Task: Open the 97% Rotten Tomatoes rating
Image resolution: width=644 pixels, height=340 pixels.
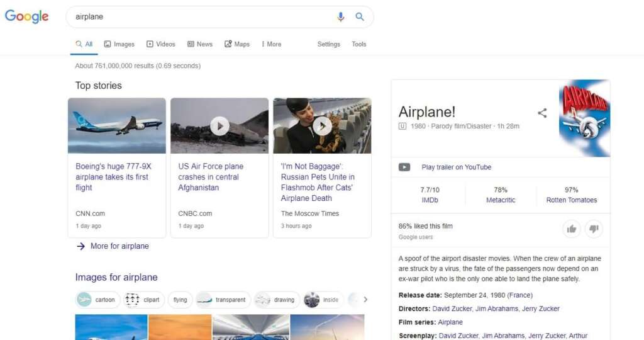Action: 571,195
